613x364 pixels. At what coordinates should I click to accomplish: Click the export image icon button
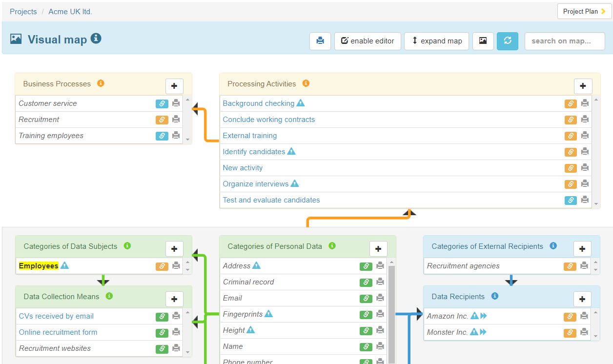483,41
